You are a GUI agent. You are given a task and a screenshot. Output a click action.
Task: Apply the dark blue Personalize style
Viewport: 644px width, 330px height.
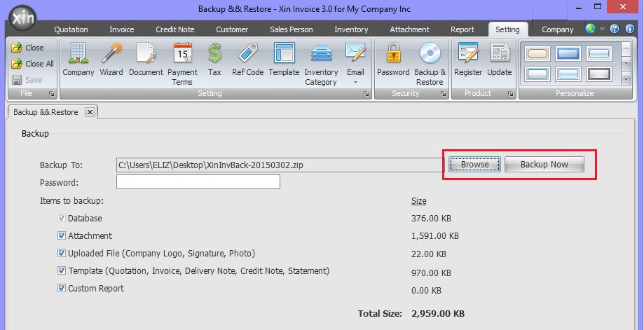point(568,53)
